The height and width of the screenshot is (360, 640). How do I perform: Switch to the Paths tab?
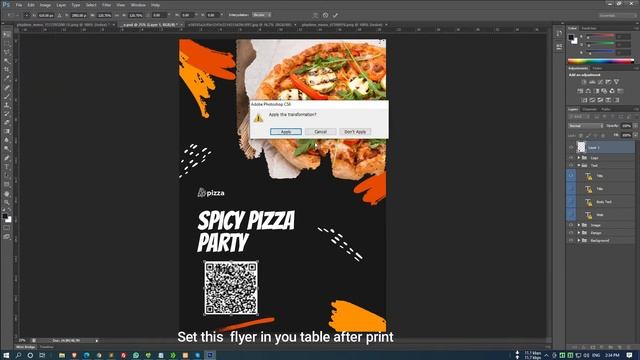click(606, 109)
